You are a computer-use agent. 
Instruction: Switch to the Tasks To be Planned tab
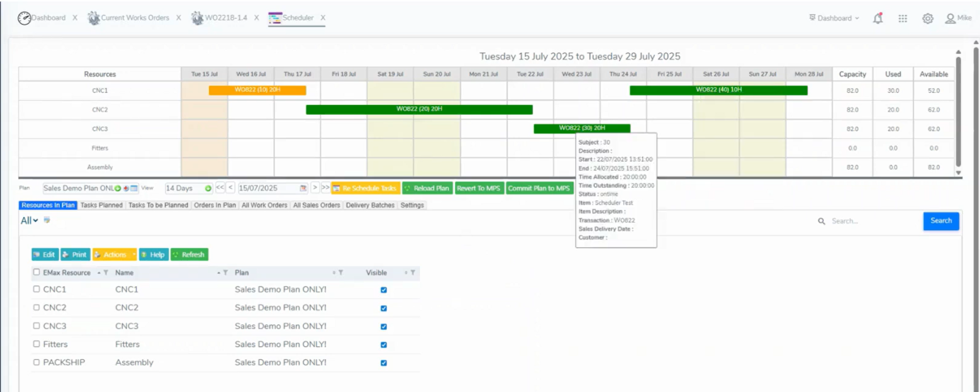pyautogui.click(x=158, y=205)
